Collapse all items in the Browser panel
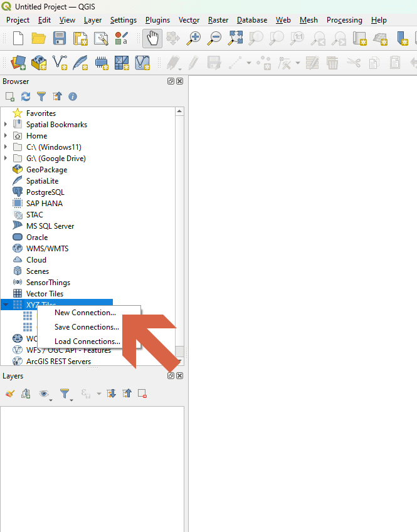 (57, 96)
